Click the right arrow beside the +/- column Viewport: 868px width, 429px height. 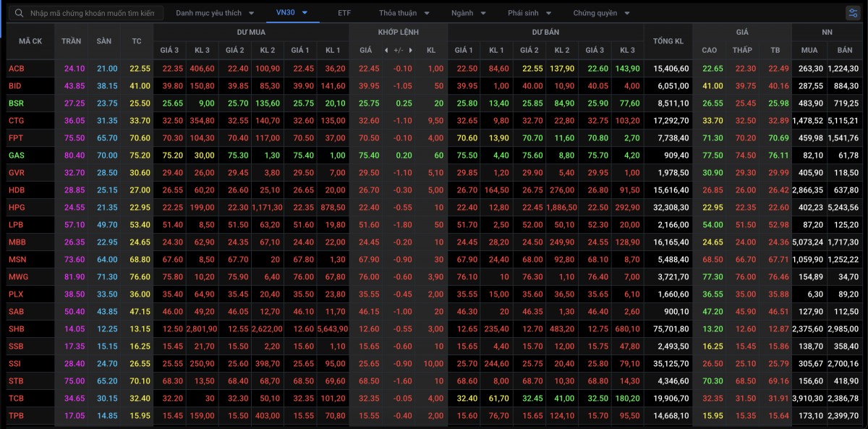click(411, 50)
